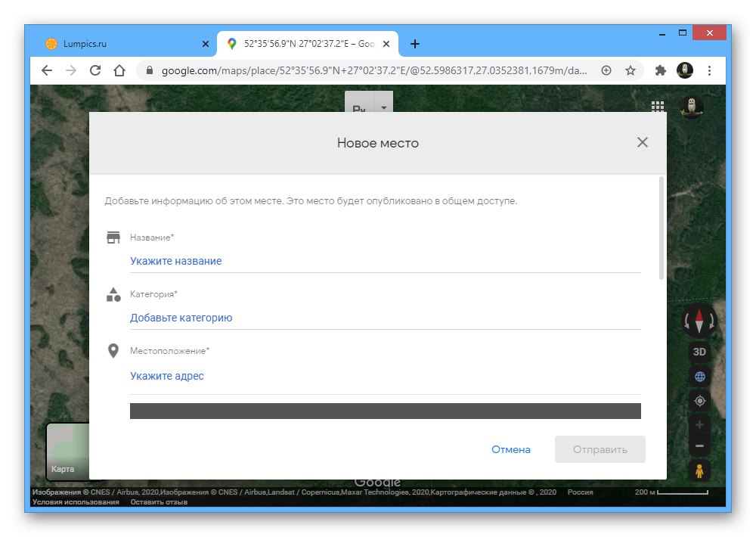Image resolution: width=756 pixels, height=537 pixels.
Task: Click the Россия link in footer
Action: (x=580, y=492)
